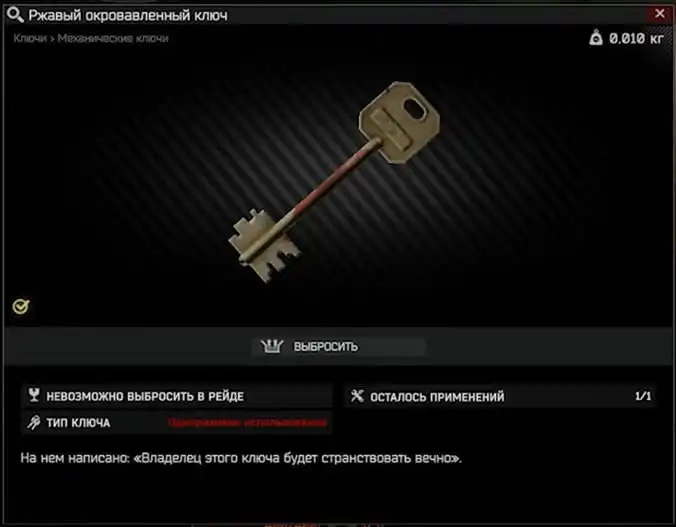Click the ВЫБРОСИТЬ discard button

339,347
